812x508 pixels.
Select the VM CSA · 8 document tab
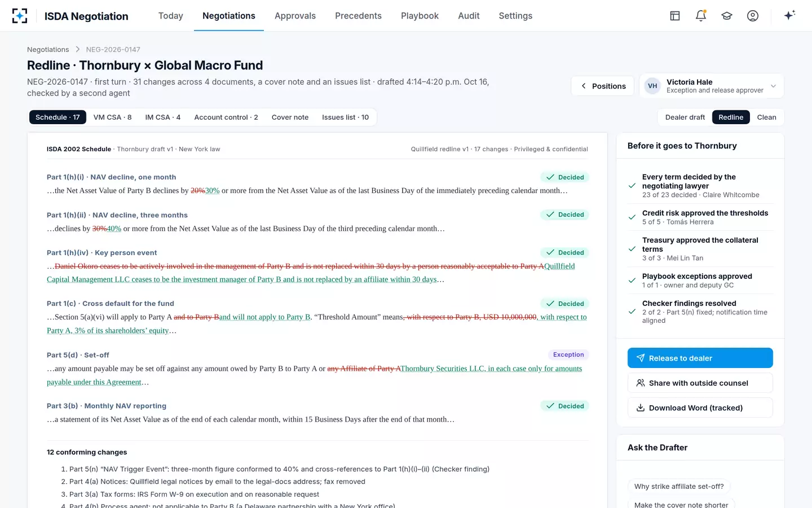[113, 117]
